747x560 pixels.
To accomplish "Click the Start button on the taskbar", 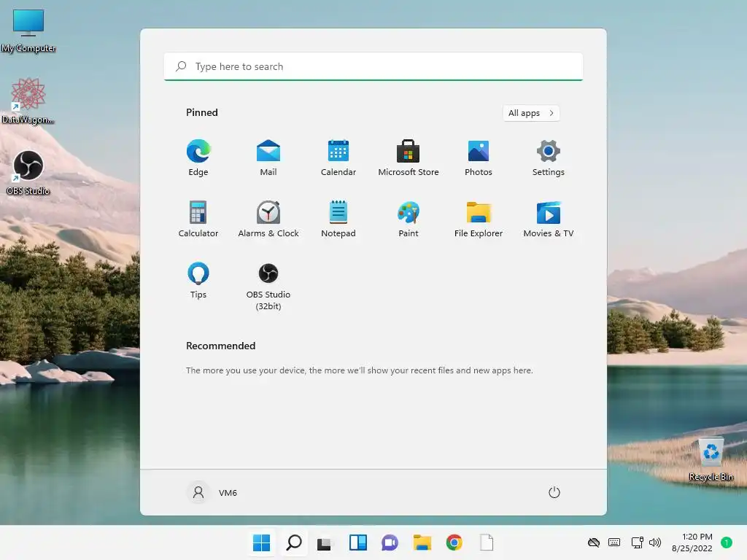I will coord(262,542).
